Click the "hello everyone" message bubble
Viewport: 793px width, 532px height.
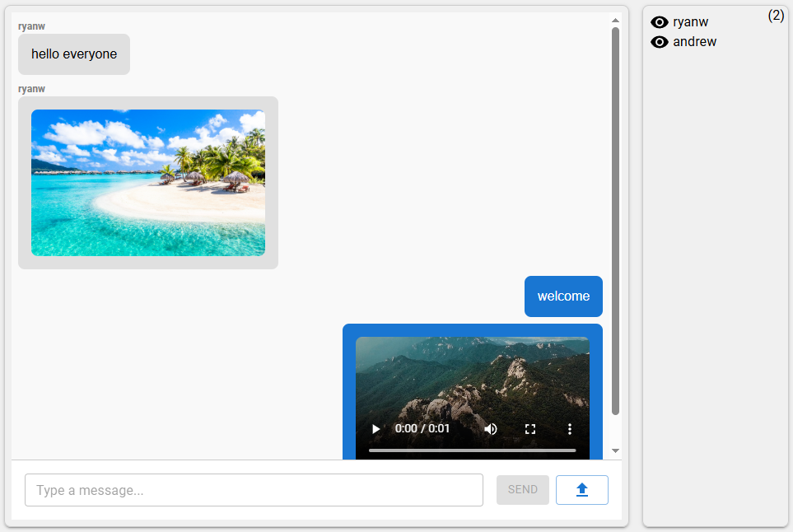[x=74, y=54]
